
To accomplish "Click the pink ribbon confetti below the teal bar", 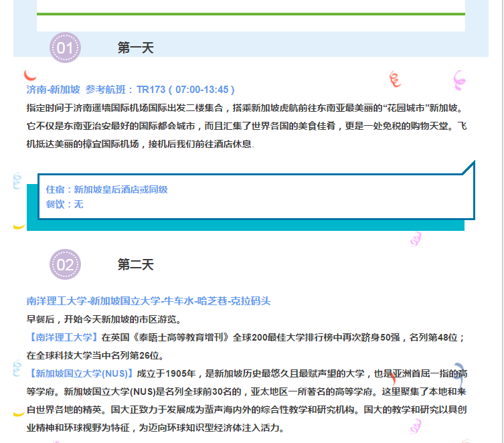I will pos(416,239).
